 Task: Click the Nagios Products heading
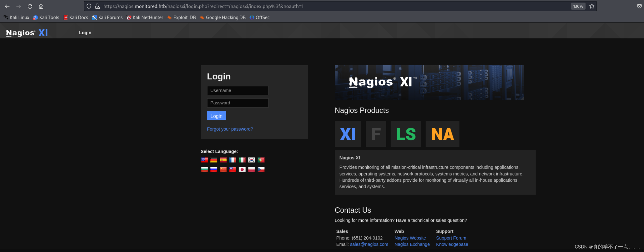coord(362,110)
